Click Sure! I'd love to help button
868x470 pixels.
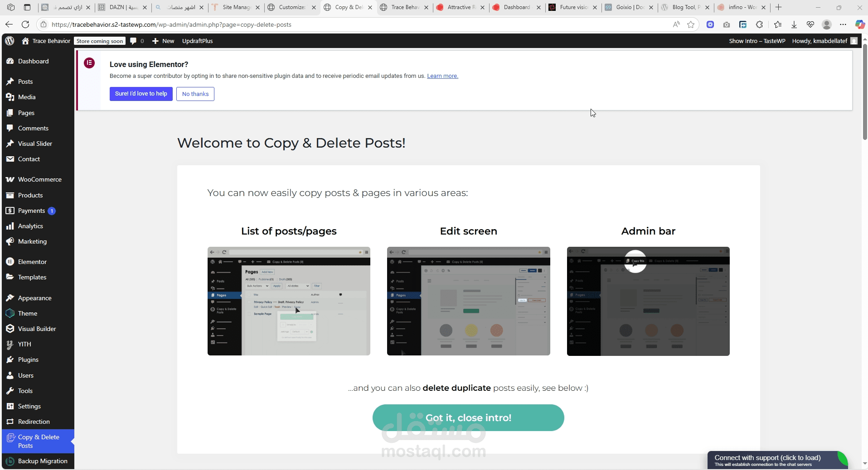pyautogui.click(x=141, y=94)
